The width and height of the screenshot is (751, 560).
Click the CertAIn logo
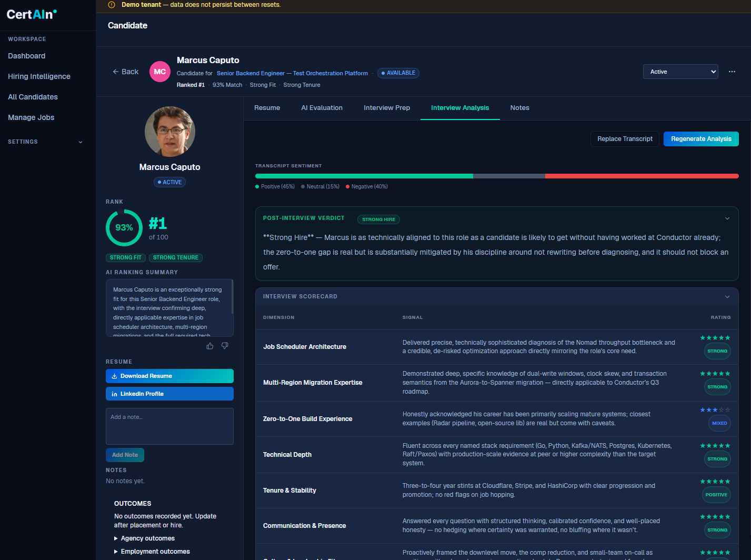(x=32, y=14)
